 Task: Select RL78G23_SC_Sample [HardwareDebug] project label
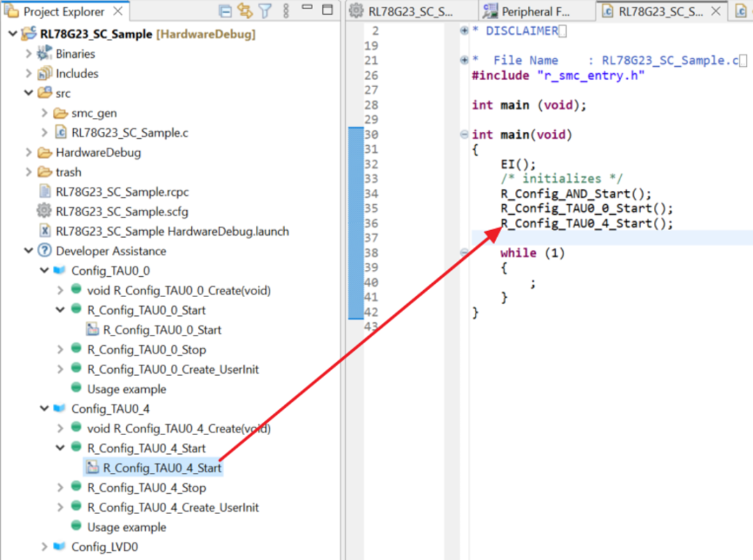[x=148, y=34]
